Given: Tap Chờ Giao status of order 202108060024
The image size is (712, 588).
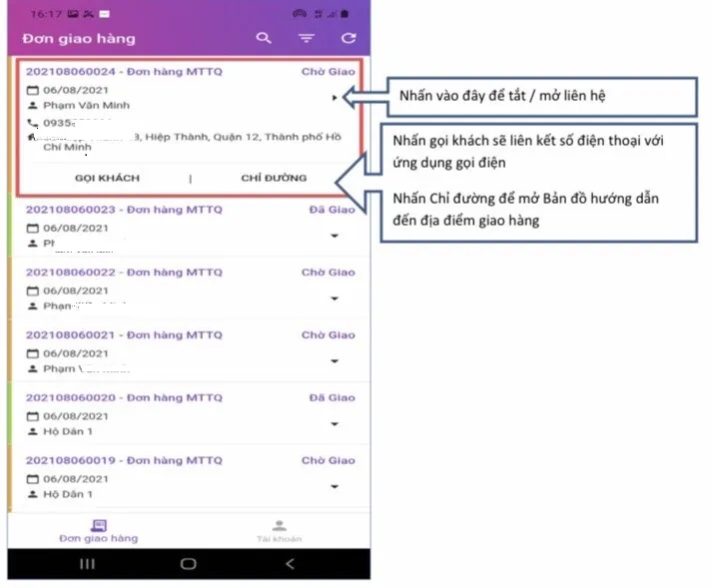Looking at the screenshot, I should (328, 72).
